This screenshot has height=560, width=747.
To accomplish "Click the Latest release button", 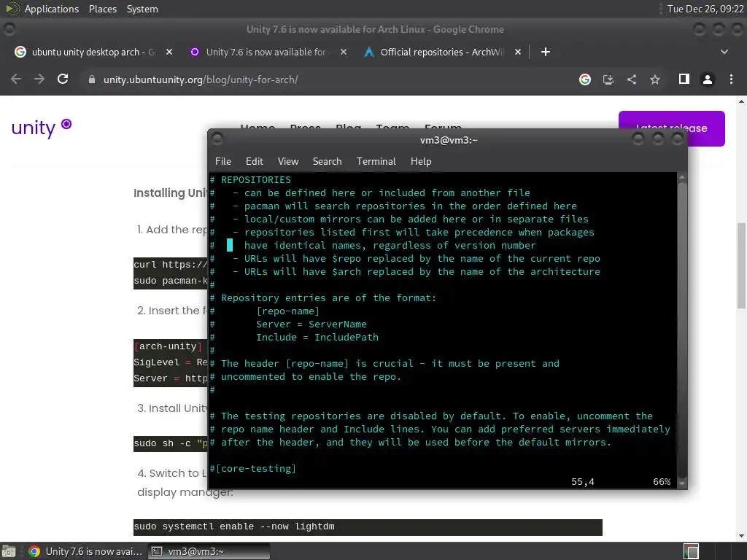I will (x=671, y=128).
